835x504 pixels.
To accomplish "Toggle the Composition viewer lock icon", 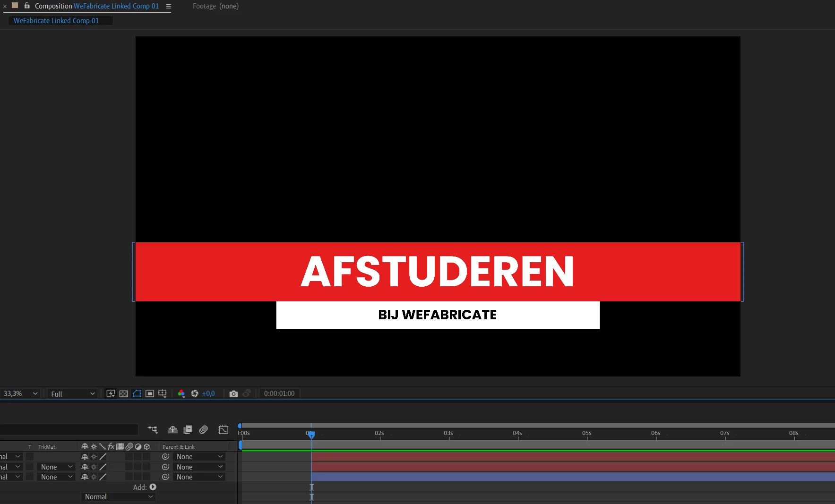I will pos(27,6).
